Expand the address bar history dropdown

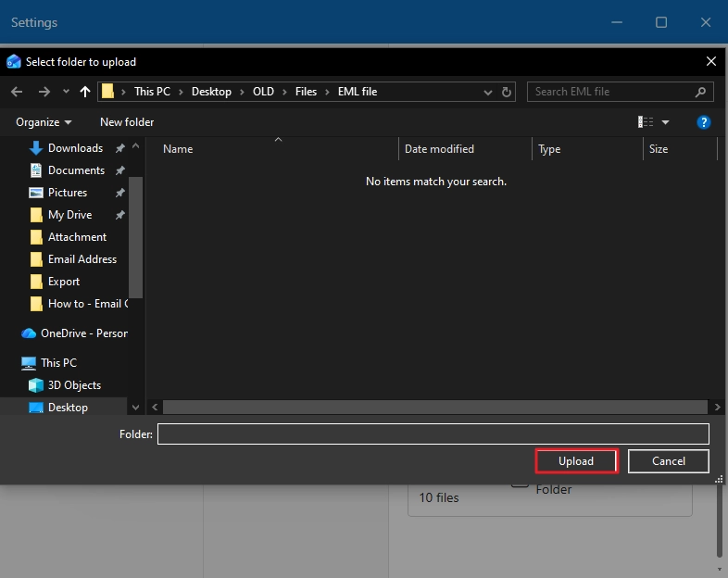click(487, 93)
